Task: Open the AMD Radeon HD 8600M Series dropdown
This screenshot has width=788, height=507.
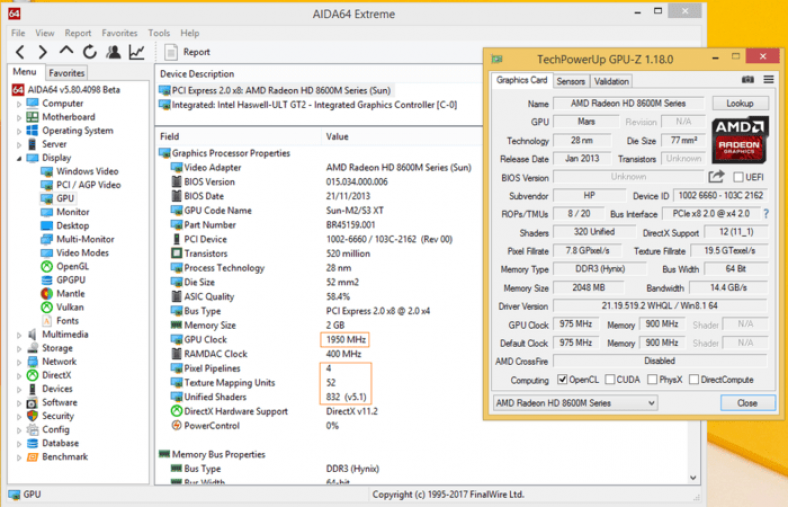Action: 575,403
